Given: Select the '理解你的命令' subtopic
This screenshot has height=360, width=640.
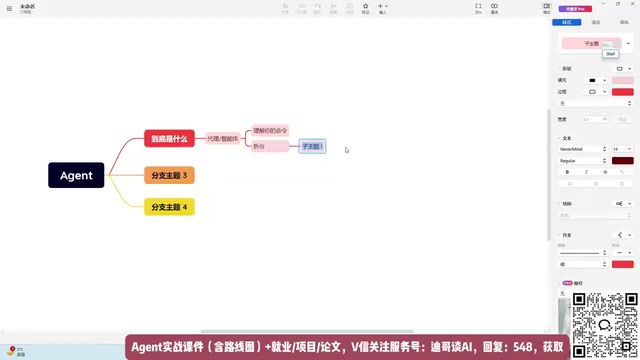Looking at the screenshot, I should (270, 131).
